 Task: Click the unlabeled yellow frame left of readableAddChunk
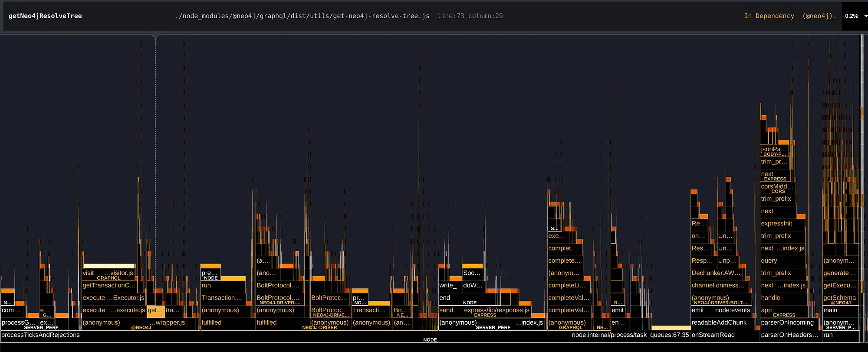[671, 328]
